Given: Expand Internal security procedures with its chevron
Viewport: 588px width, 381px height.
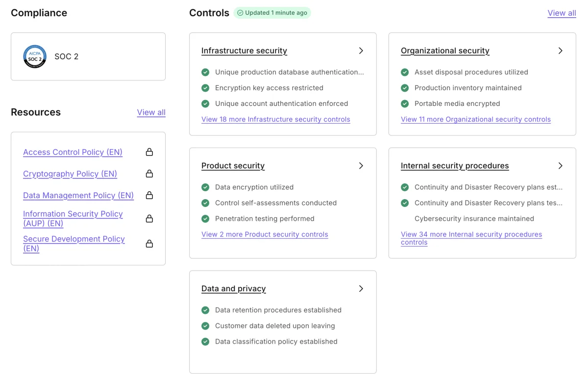Looking at the screenshot, I should click(x=561, y=166).
